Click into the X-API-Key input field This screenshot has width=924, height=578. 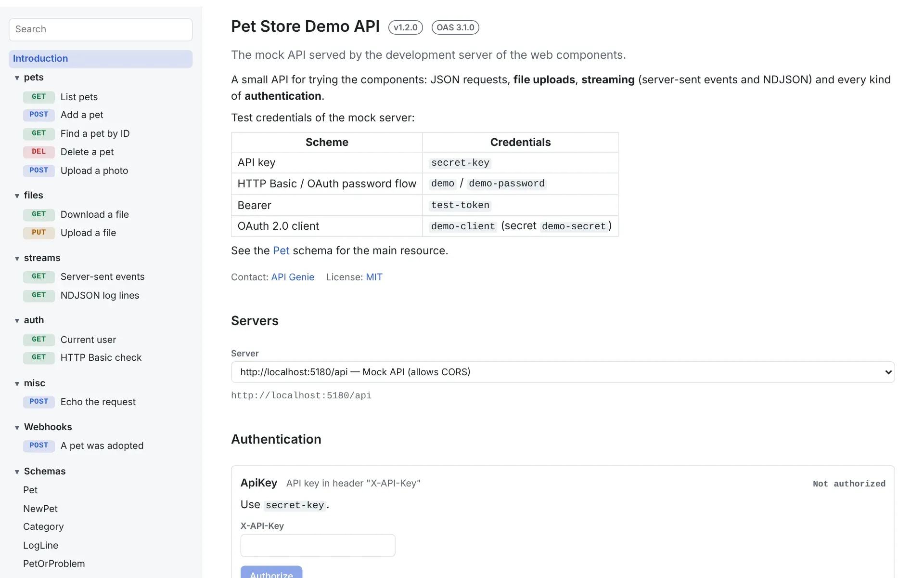click(x=318, y=545)
